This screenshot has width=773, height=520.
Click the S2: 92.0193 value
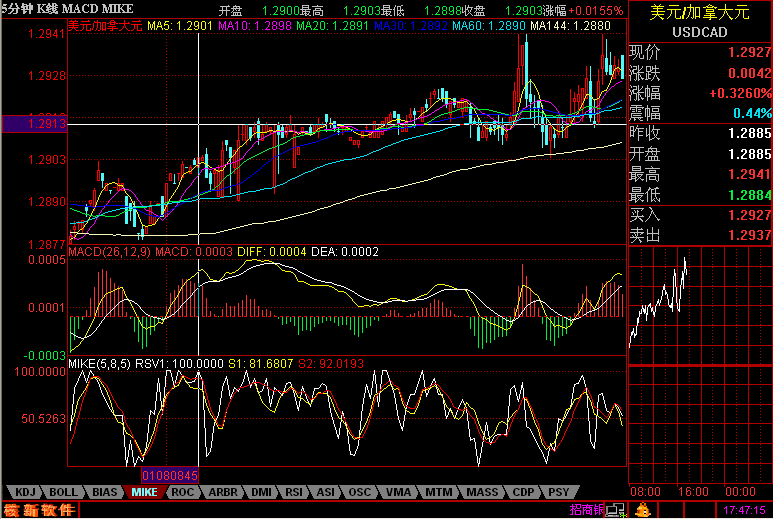(x=331, y=364)
